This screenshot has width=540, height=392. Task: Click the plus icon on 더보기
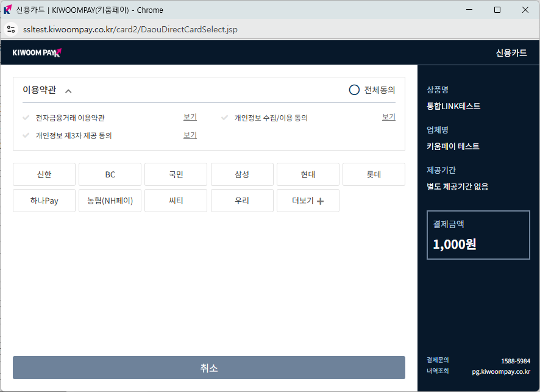pos(321,201)
